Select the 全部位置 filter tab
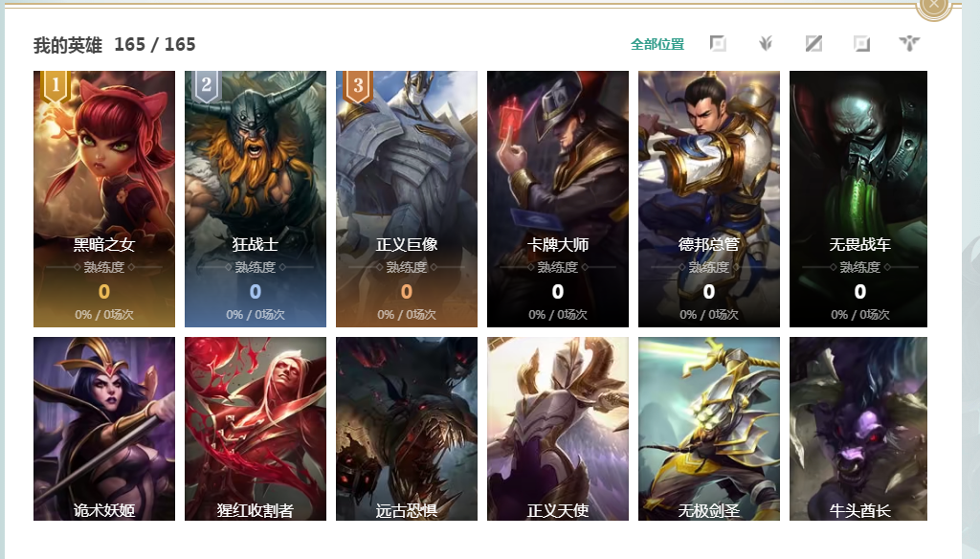 click(x=657, y=44)
